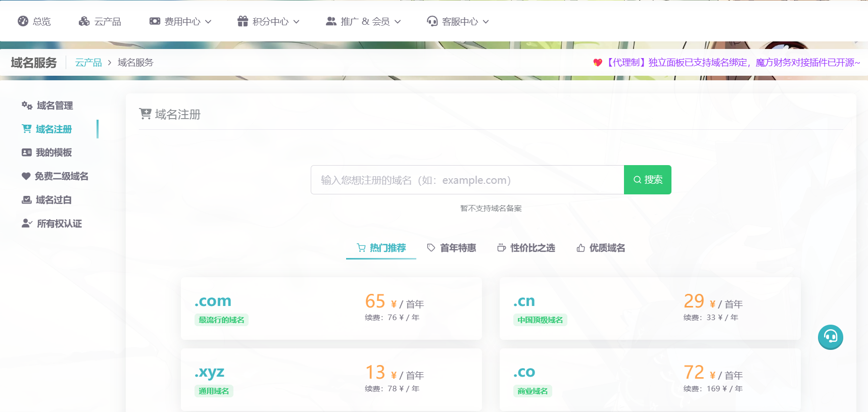
Task: Click the floating customer service headset icon
Action: [x=830, y=337]
